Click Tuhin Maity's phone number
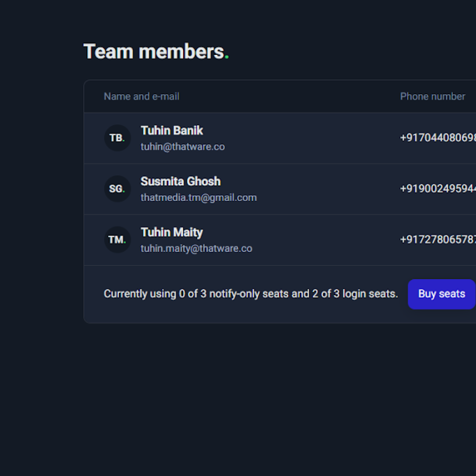 [437, 240]
